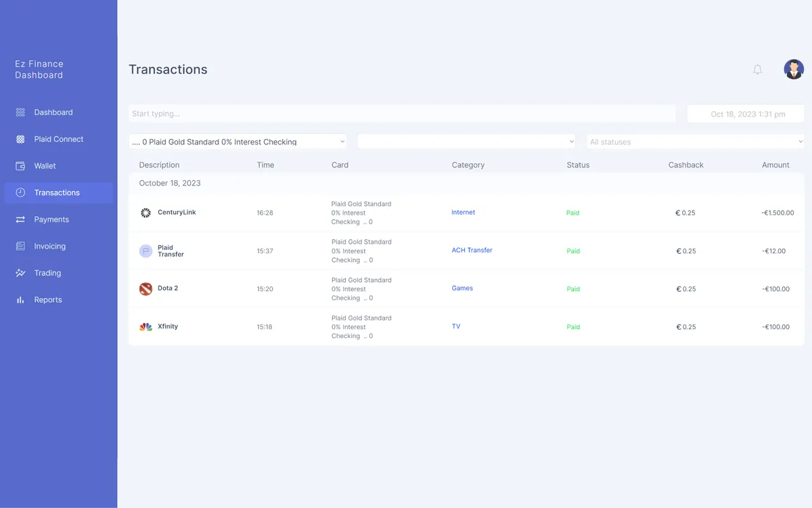
Task: Click the Category column header
Action: pyautogui.click(x=468, y=165)
